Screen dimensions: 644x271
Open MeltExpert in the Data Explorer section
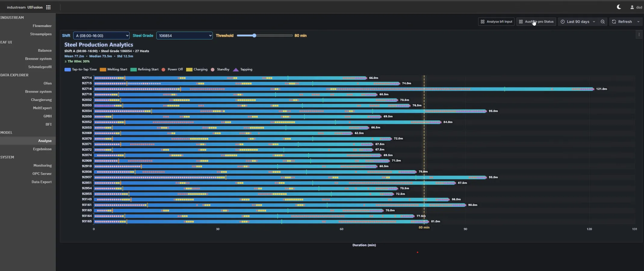coord(42,108)
